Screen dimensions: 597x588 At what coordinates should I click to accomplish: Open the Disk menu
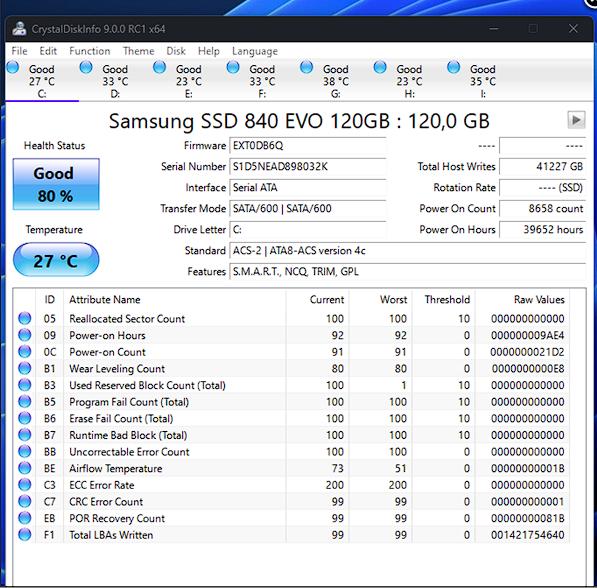pos(176,51)
